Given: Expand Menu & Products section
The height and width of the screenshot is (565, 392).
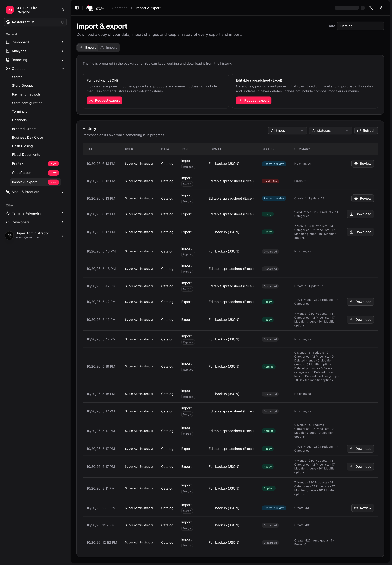Looking at the screenshot, I should [35, 192].
